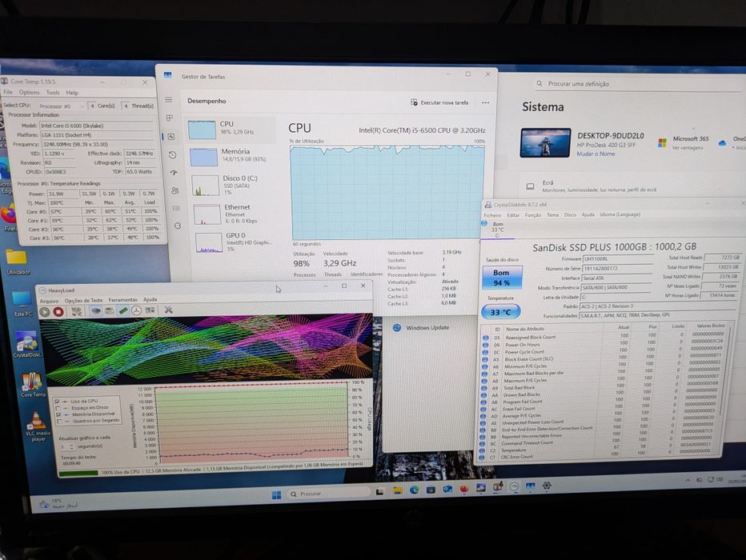Open Windows Update entry in Settings

427,328
